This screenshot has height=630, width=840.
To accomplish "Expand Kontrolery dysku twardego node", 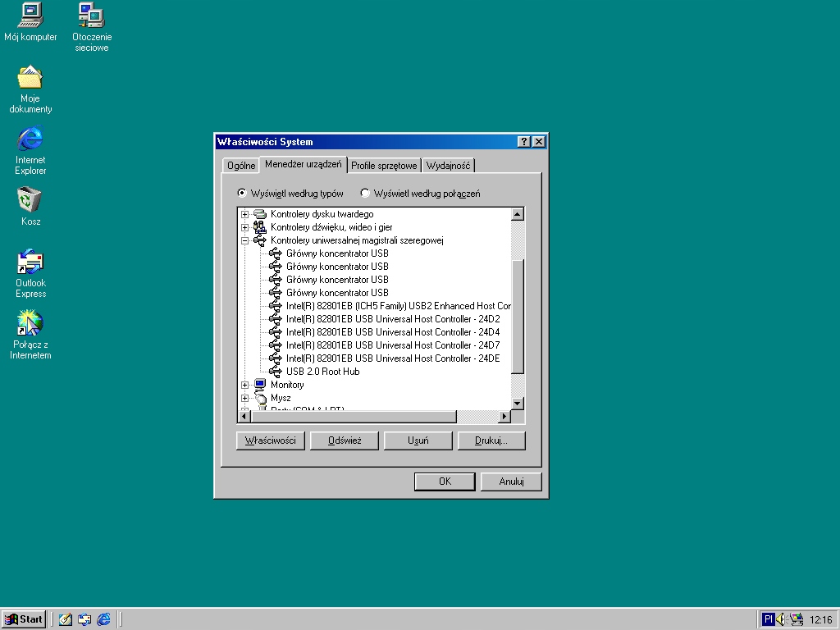I will (x=244, y=214).
